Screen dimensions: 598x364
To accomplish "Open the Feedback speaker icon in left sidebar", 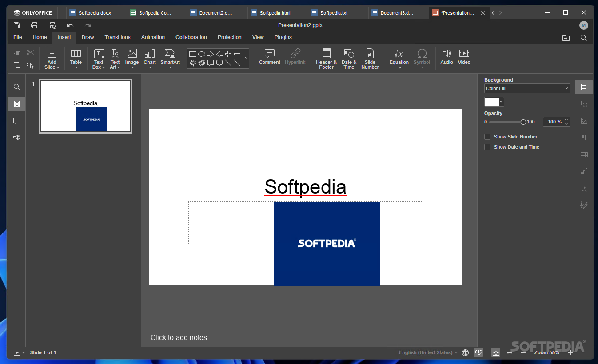I will pos(17,138).
